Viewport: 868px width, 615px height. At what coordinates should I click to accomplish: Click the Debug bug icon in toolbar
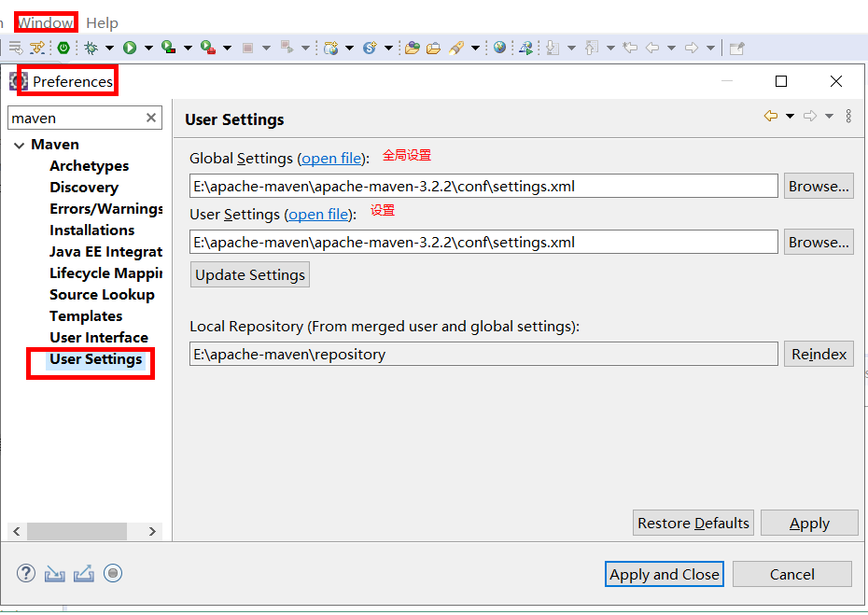click(91, 49)
